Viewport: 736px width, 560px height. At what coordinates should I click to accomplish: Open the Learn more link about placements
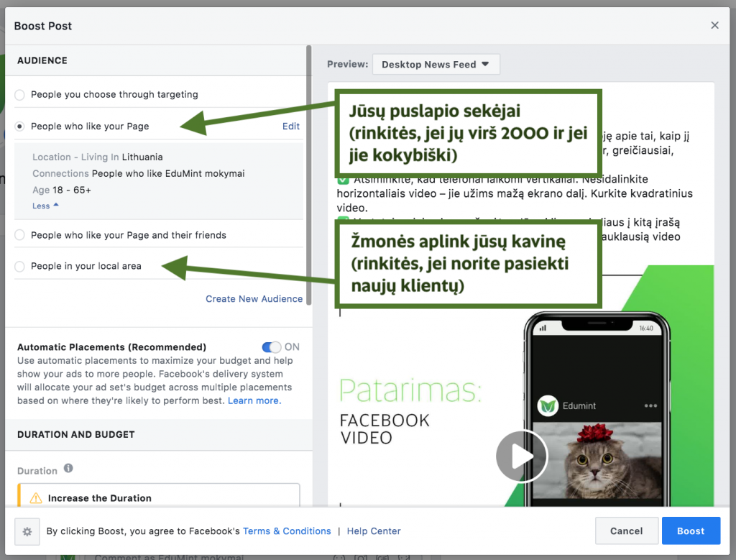coord(254,400)
